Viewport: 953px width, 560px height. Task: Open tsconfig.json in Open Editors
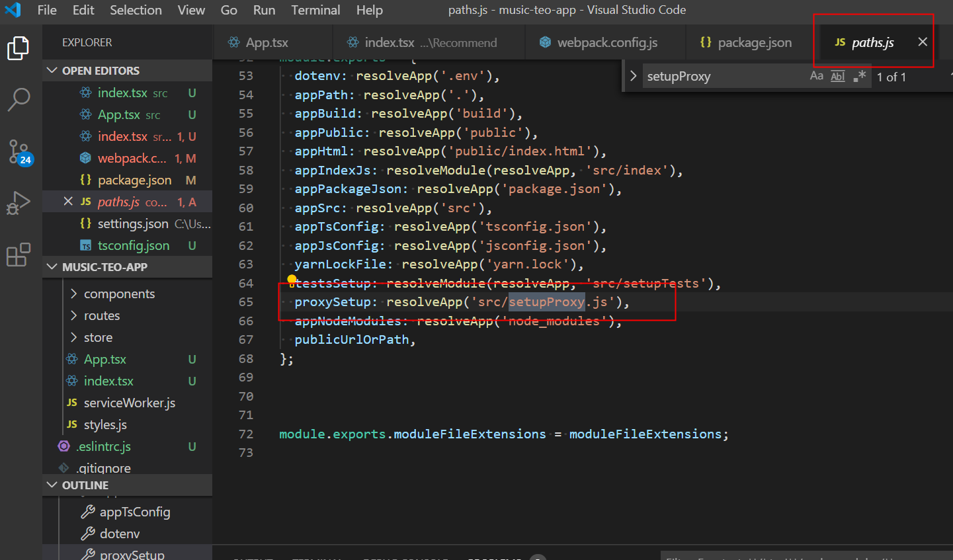pyautogui.click(x=127, y=245)
